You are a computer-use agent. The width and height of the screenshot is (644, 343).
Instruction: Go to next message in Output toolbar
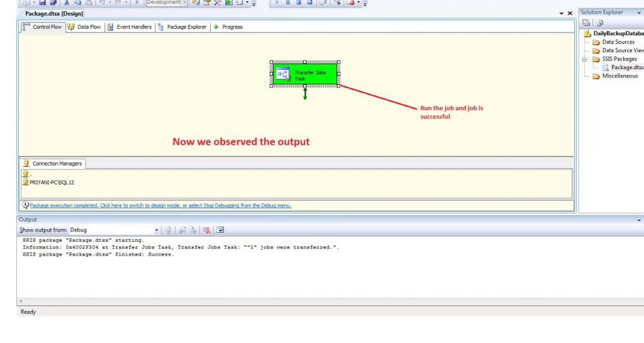(x=192, y=230)
